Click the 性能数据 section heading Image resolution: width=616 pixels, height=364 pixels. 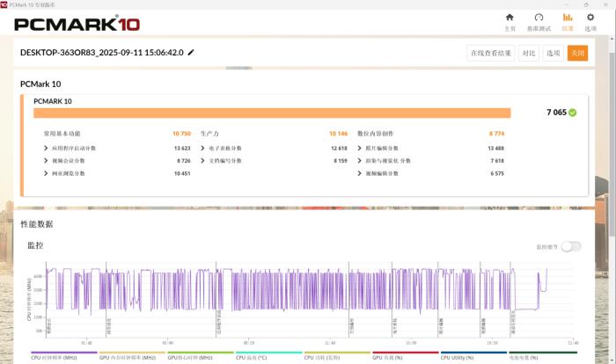(x=37, y=224)
